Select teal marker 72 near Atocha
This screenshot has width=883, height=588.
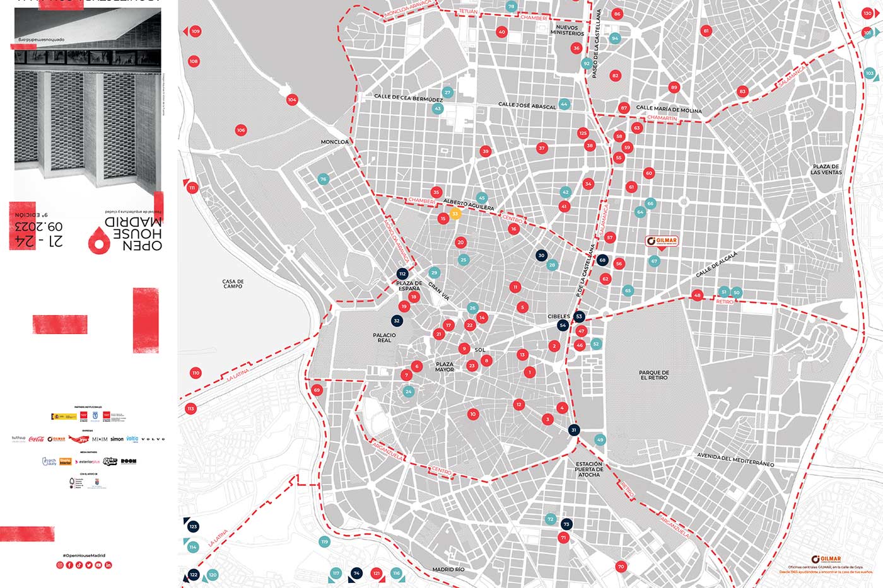(551, 520)
